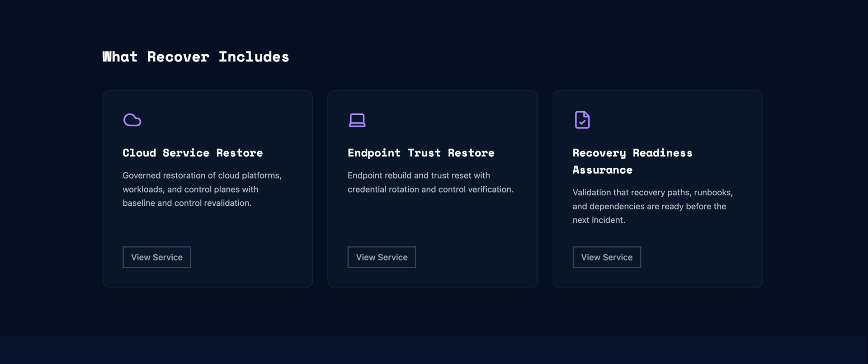
Task: Open View Service under Cloud Service Restore
Action: click(x=156, y=257)
